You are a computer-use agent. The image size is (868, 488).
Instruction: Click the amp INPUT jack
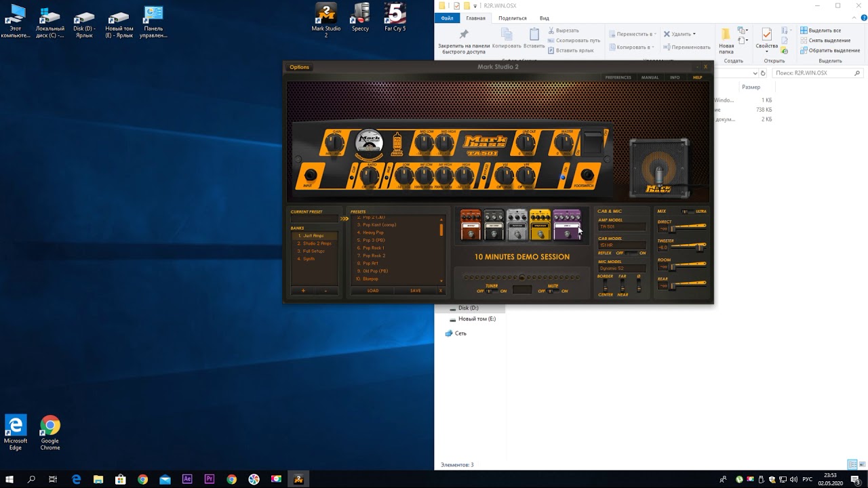pyautogui.click(x=310, y=175)
